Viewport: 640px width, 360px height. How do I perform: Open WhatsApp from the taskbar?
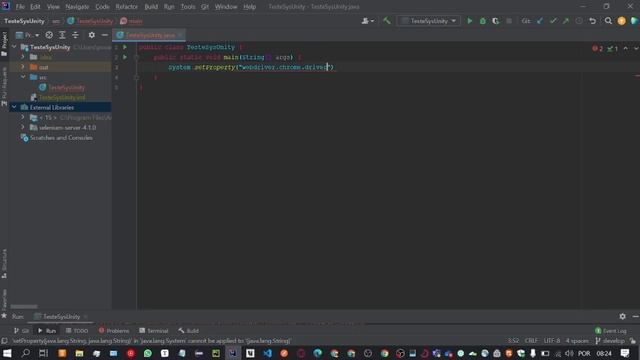147,353
